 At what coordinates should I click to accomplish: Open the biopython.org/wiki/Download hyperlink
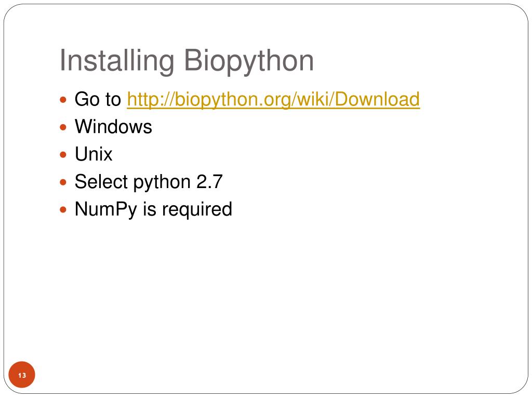tap(273, 99)
